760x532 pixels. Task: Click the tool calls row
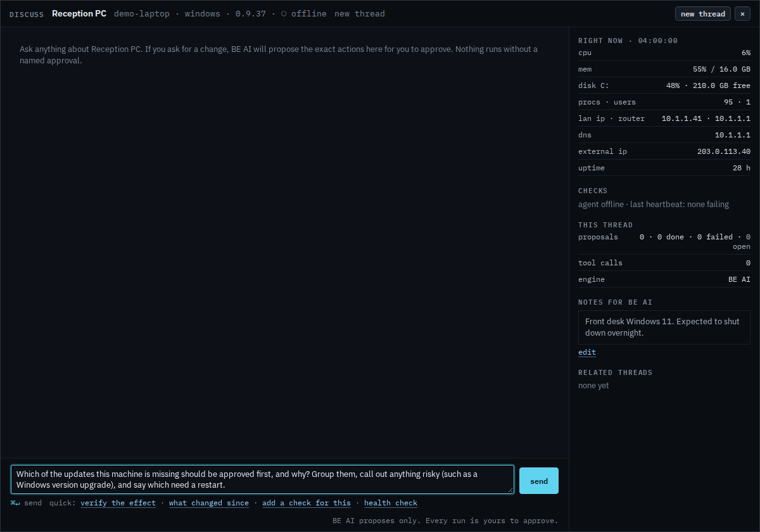664,263
